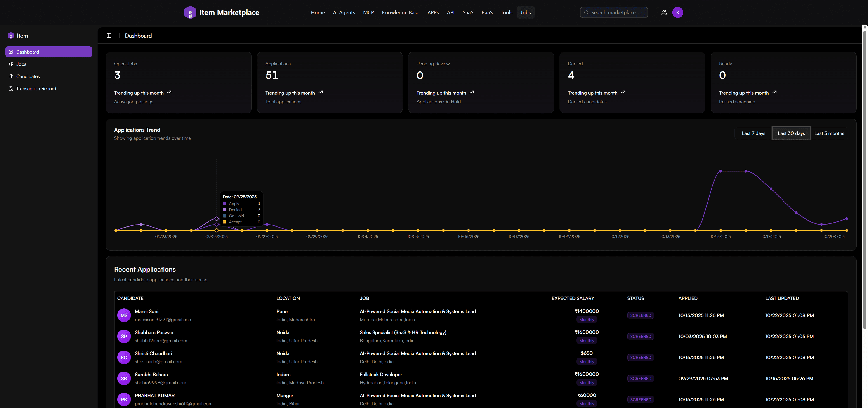Click the Open Jobs stat card
The height and width of the screenshot is (408, 868).
178,82
